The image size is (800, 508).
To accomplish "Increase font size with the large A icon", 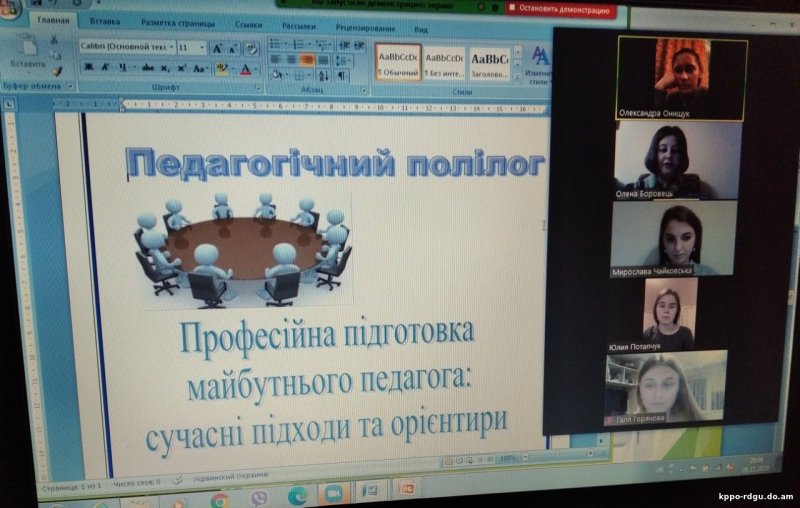I will tap(218, 49).
